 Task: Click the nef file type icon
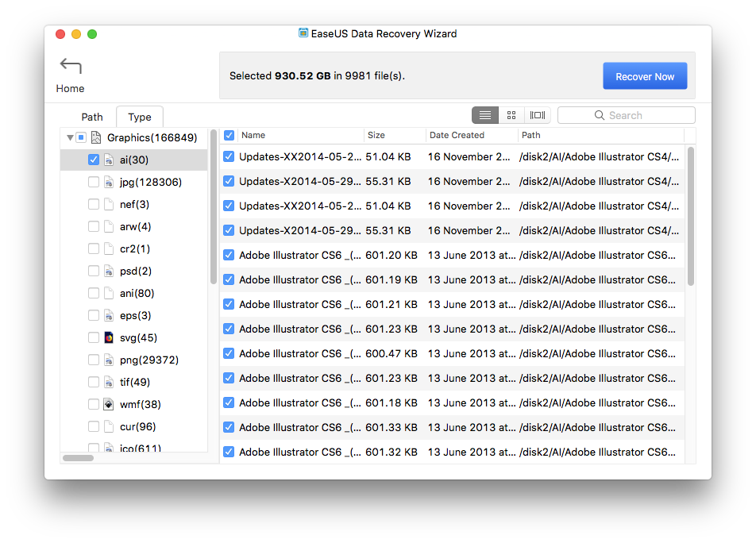coord(109,204)
